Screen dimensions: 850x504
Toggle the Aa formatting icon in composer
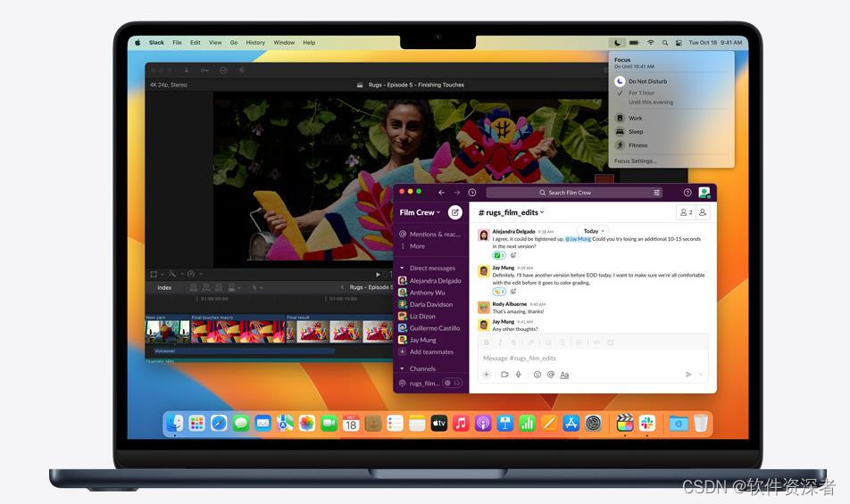564,375
